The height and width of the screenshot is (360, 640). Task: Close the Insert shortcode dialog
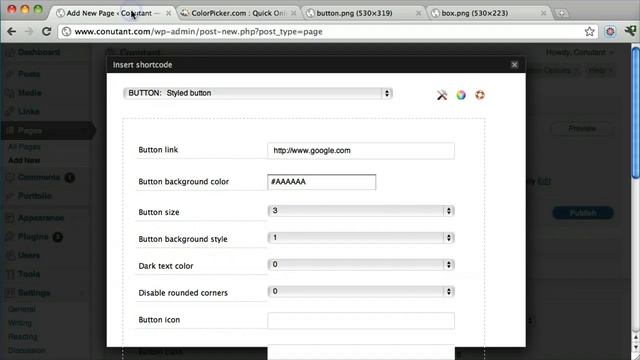tap(514, 64)
